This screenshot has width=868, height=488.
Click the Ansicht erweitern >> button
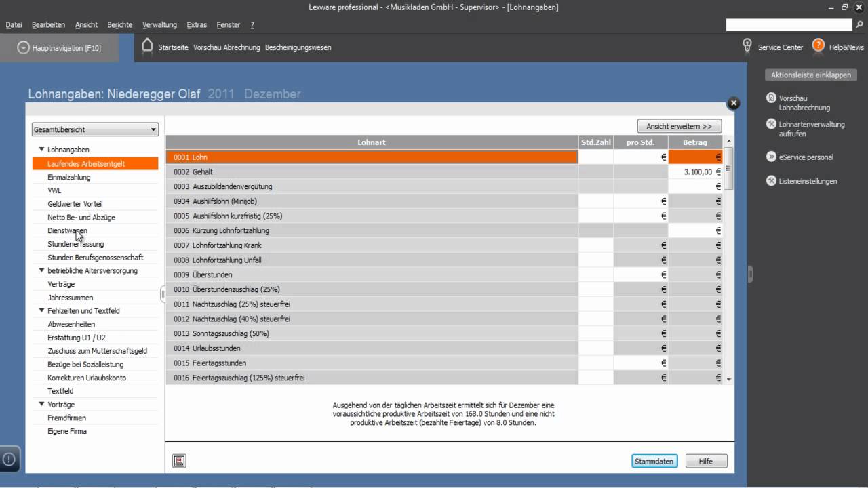click(x=679, y=126)
